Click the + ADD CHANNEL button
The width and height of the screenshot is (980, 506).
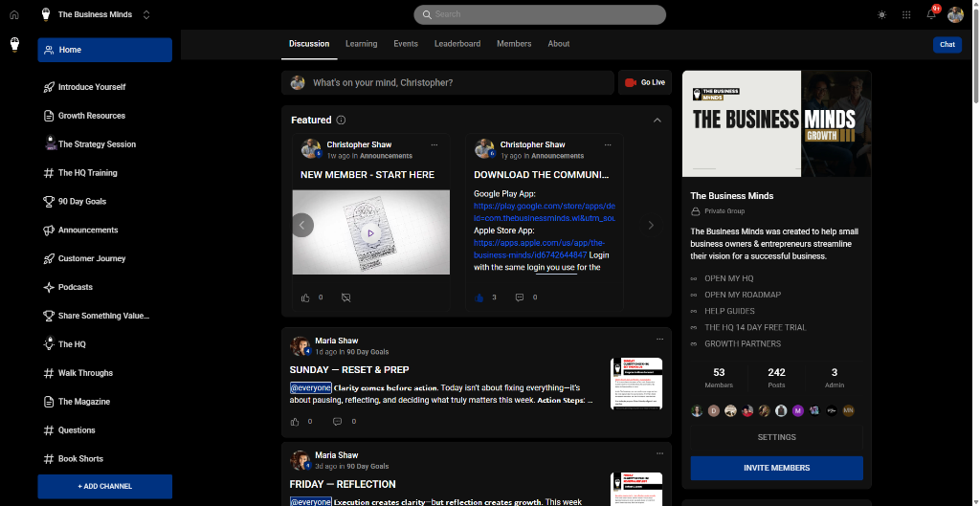click(104, 486)
